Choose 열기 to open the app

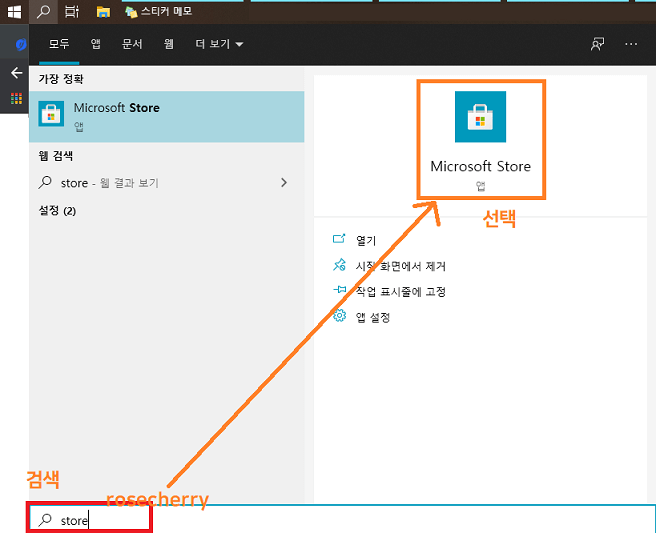click(x=366, y=241)
